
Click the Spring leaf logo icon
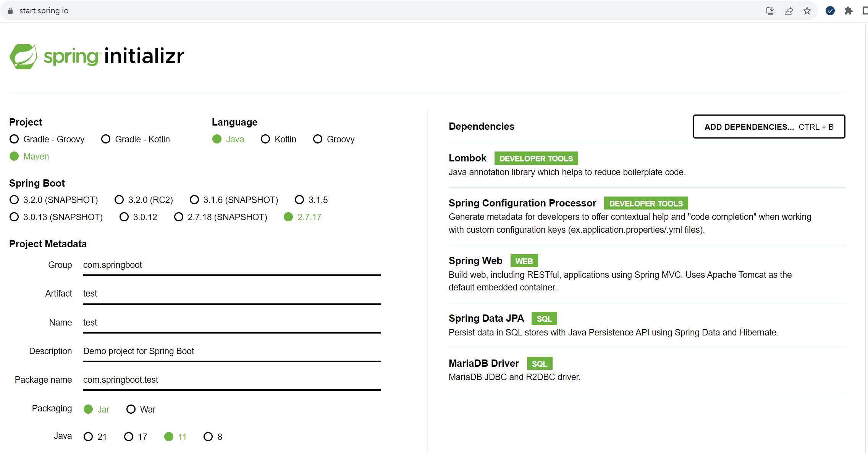pos(23,56)
